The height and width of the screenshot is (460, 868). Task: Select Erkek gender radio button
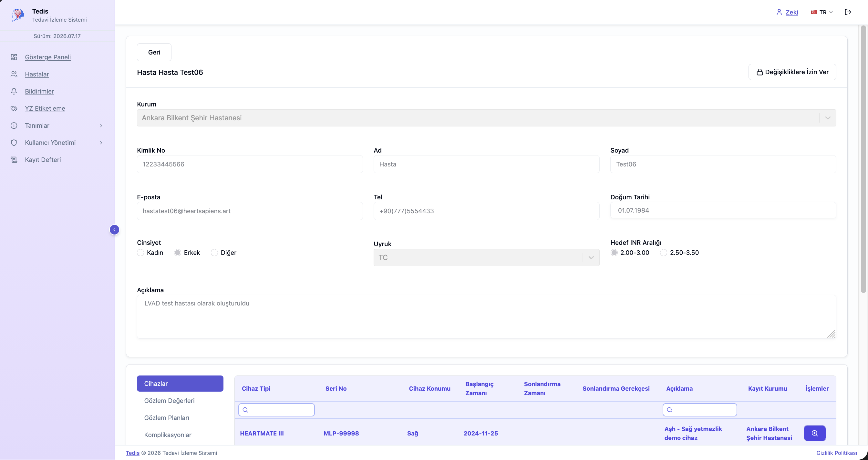click(178, 253)
